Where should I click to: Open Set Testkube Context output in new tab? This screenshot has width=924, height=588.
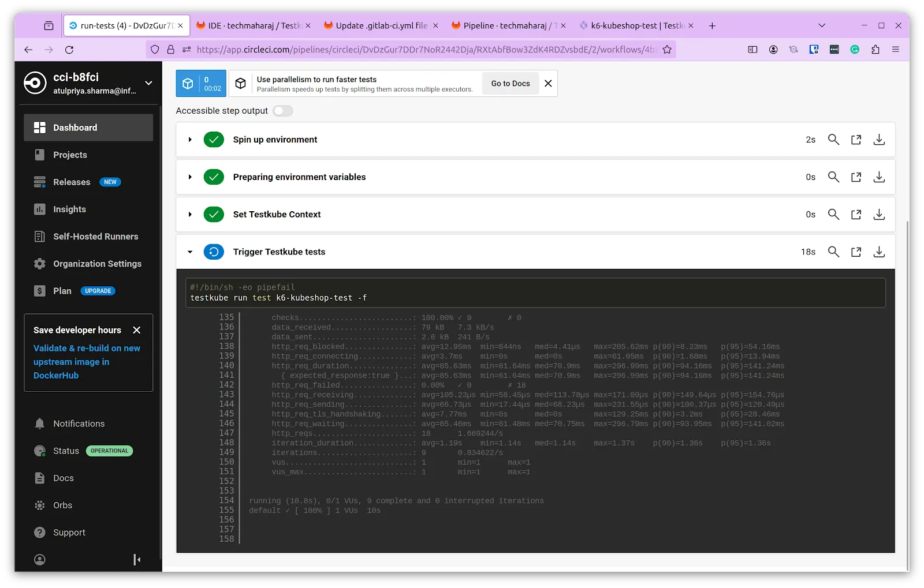pyautogui.click(x=856, y=215)
